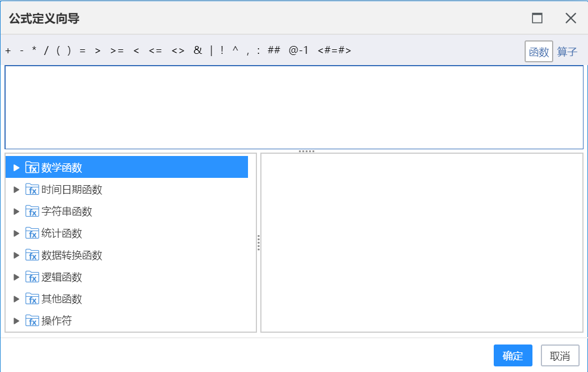
Task: Click the 时间日期函数 folder fx icon
Action: [x=32, y=190]
